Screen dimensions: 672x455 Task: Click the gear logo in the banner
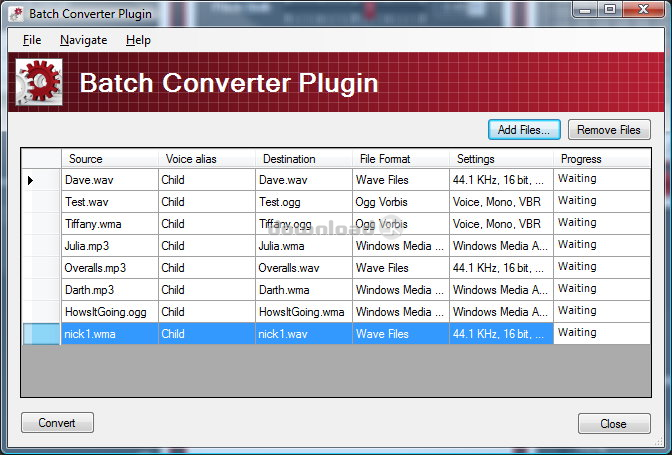(x=39, y=82)
